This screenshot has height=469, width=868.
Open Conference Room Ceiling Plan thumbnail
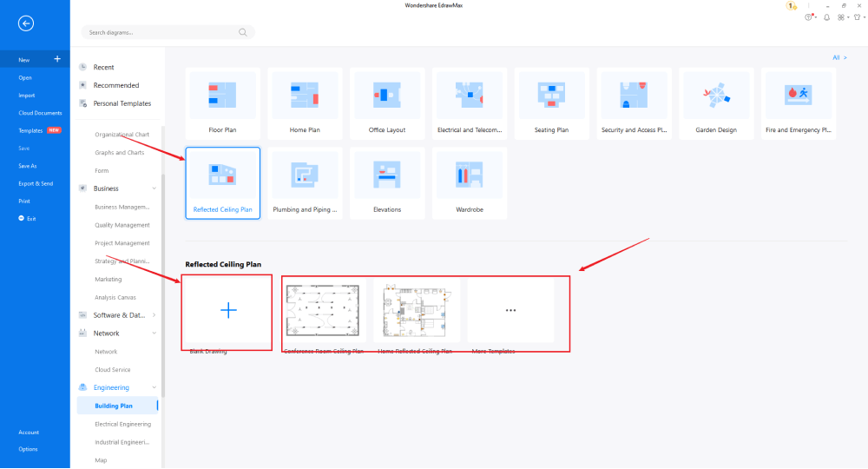323,310
